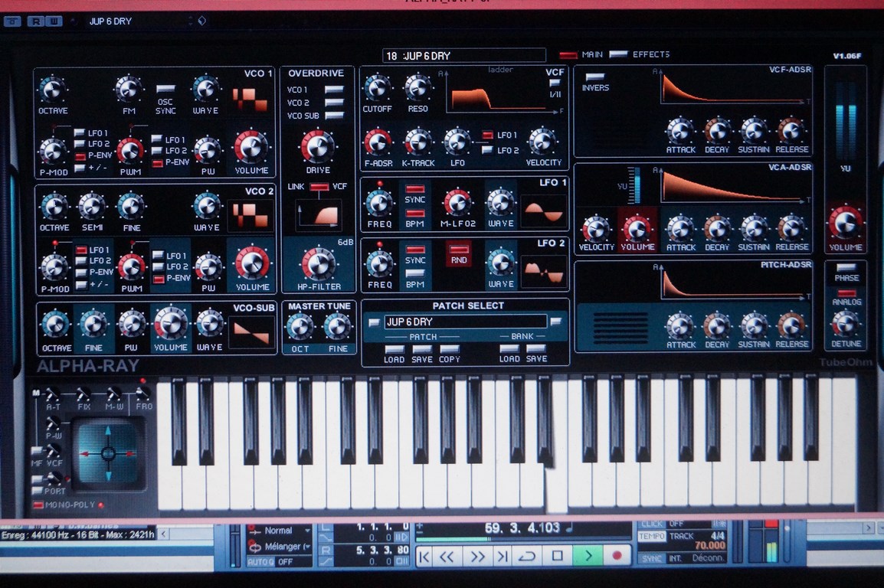Switch to the MAIN page

568,54
